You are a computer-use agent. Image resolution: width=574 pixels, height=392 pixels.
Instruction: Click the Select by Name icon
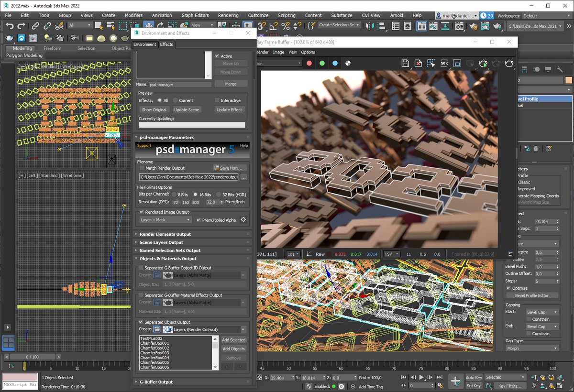(x=110, y=25)
